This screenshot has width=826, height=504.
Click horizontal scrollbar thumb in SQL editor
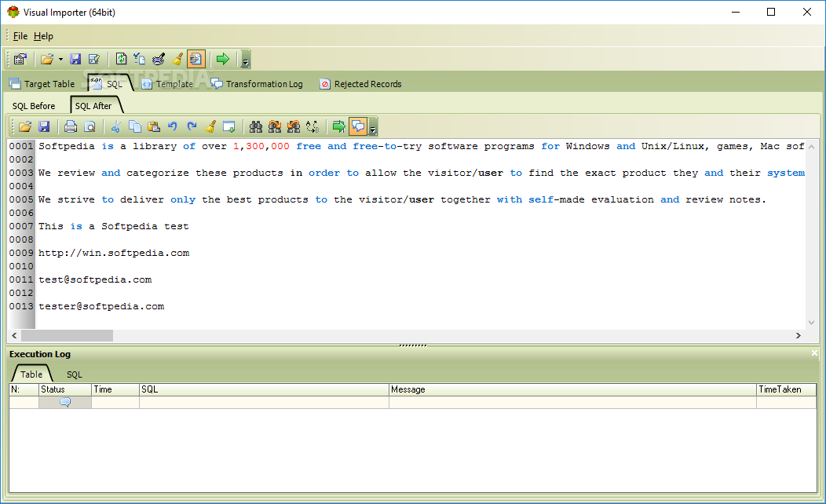pos(67,335)
